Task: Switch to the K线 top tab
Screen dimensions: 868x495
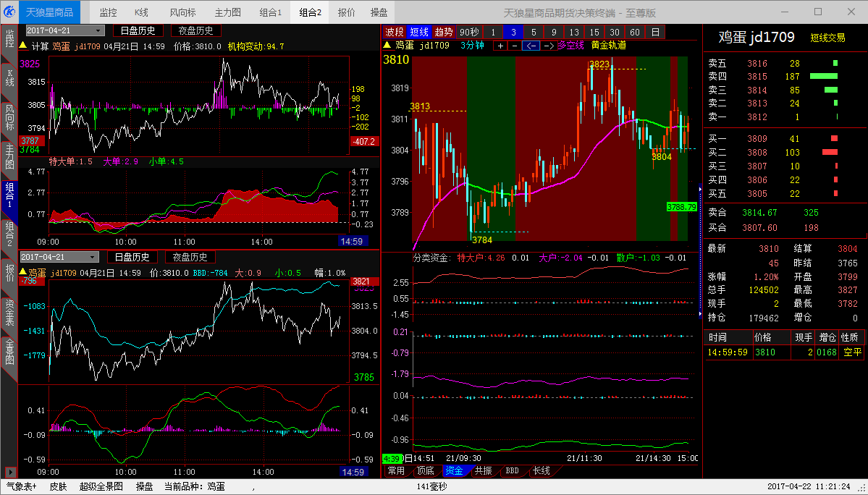Action: pyautogui.click(x=141, y=12)
